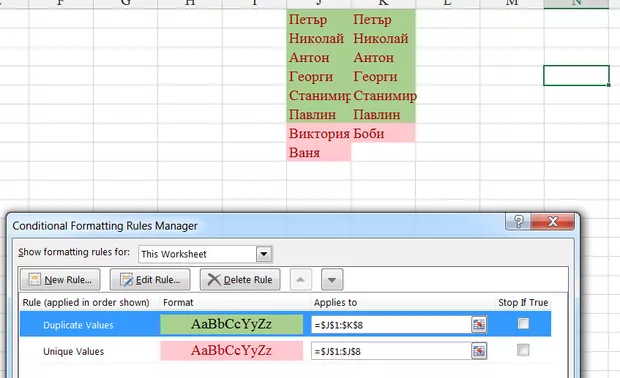Click the pink format preview swatch
The image size is (620, 378).
(231, 350)
